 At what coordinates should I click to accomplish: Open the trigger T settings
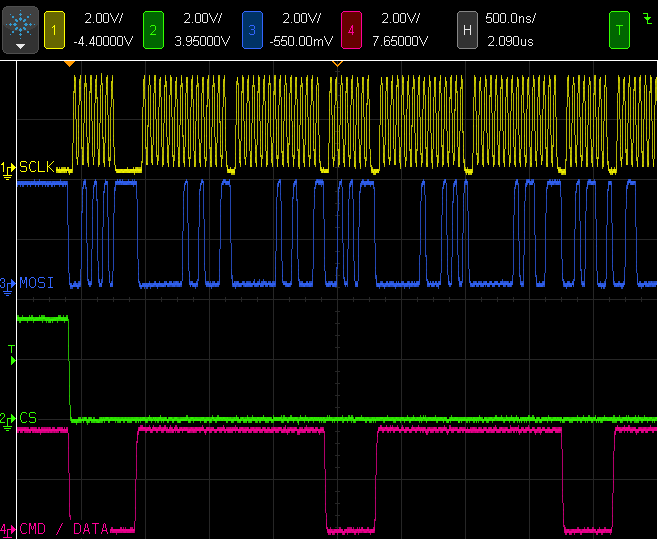619,30
